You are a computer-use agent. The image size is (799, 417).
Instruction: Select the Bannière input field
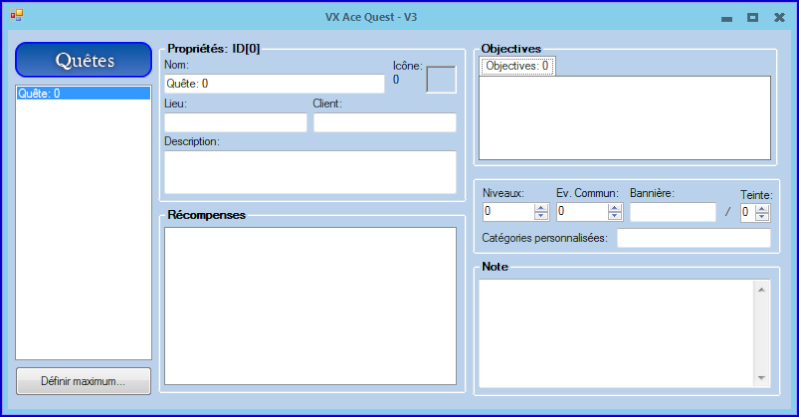[672, 212]
